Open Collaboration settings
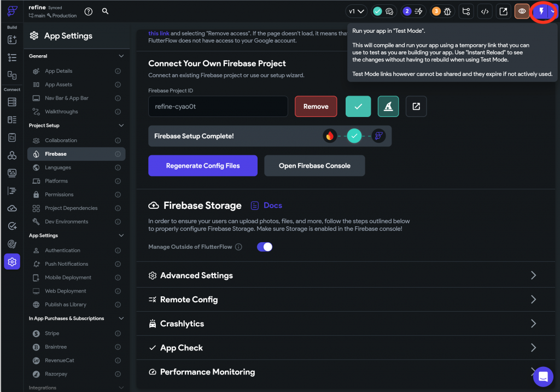This screenshot has height=392, width=560. point(77,141)
